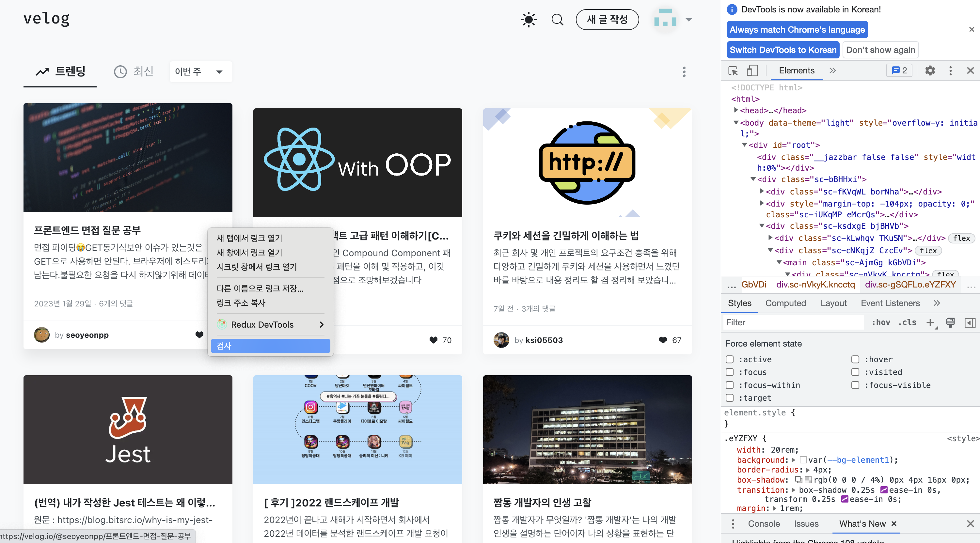Viewport: 980px width, 543px height.
Task: Open DevTools settings gear icon
Action: point(930,71)
